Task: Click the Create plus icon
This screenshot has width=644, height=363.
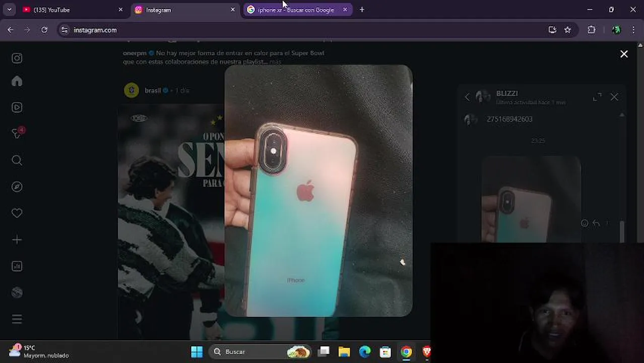Action: (x=17, y=239)
